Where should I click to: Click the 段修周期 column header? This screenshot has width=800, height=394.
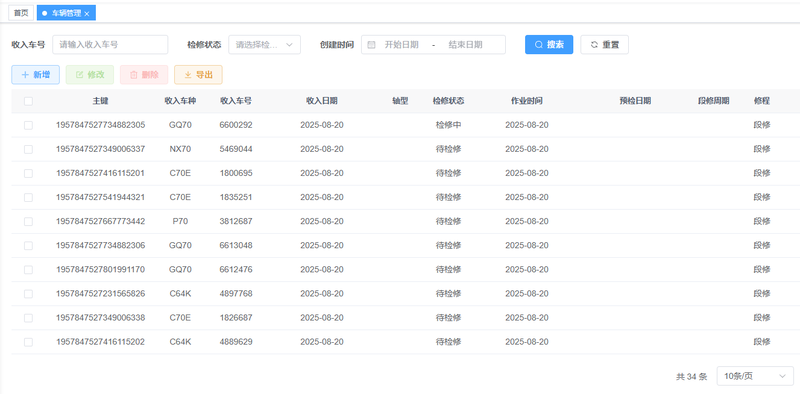pos(713,101)
